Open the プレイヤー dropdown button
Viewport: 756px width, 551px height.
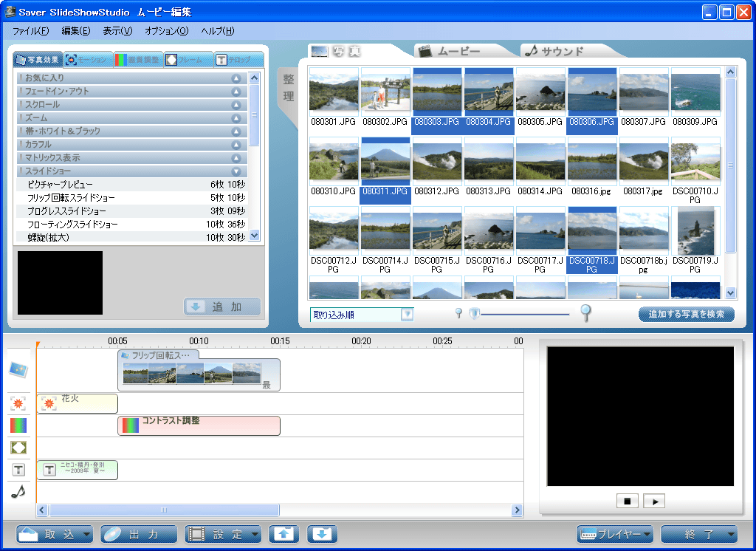[x=615, y=534]
